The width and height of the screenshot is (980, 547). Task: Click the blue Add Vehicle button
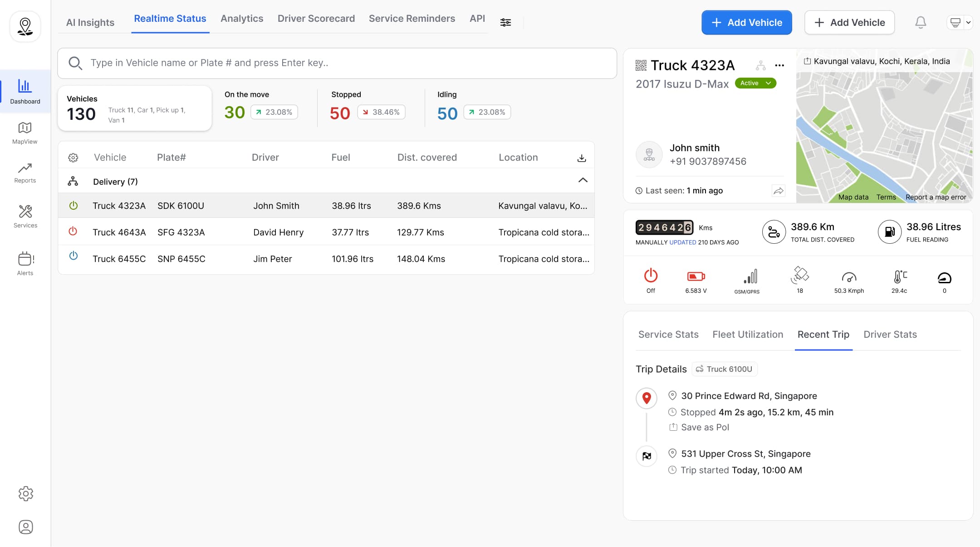click(x=747, y=22)
